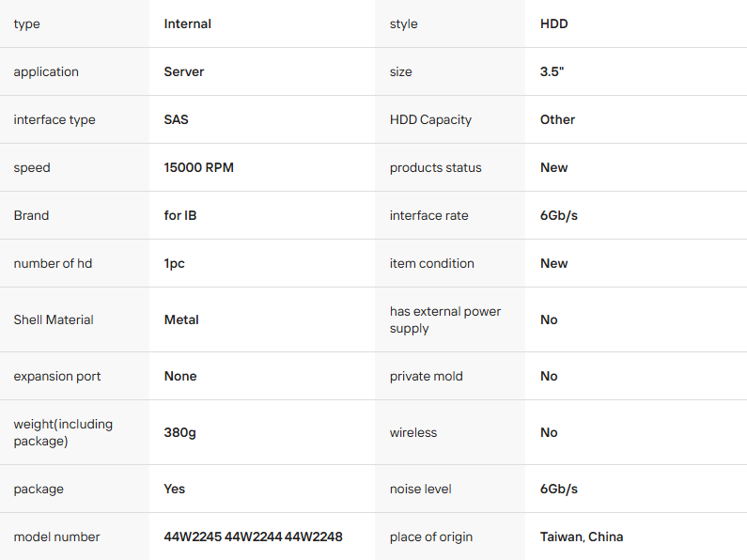Select the 'for IB' brand value

coord(180,215)
